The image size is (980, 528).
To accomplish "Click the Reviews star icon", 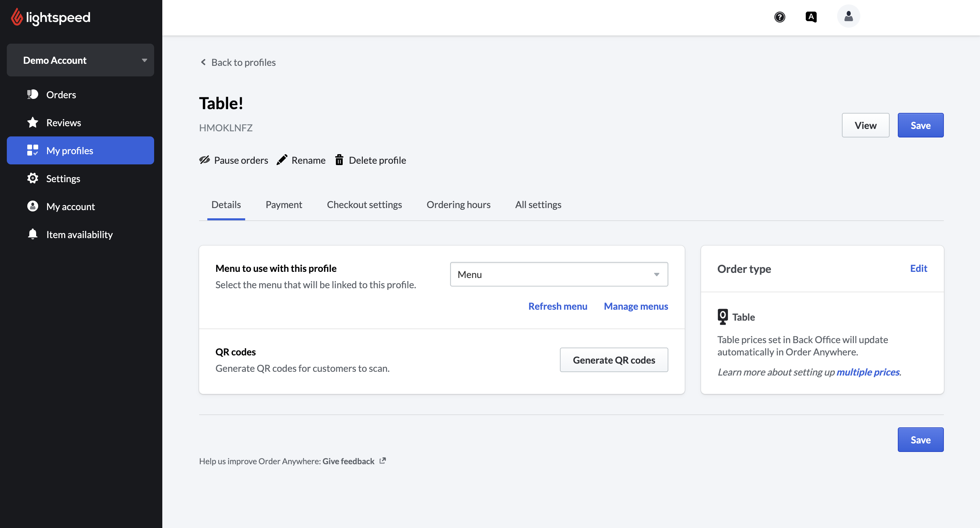I will coord(33,122).
